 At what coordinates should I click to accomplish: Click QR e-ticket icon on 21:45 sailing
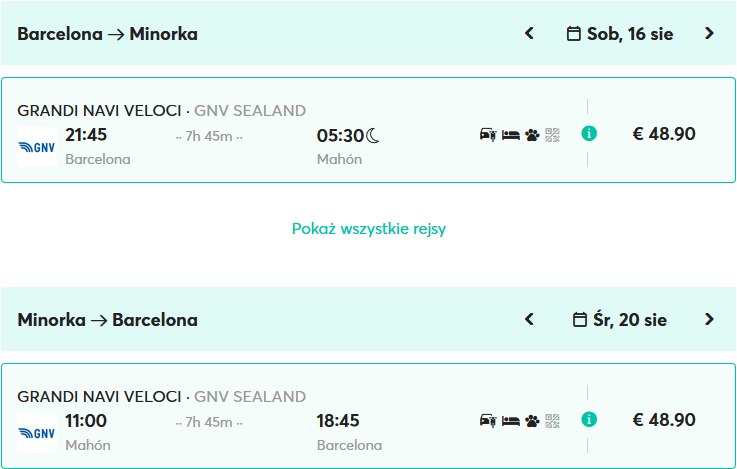552,134
